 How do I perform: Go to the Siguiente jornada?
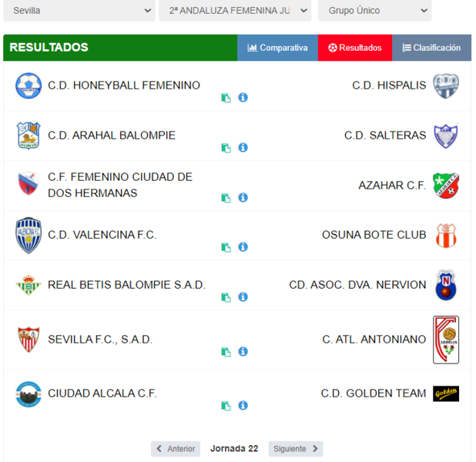click(296, 449)
